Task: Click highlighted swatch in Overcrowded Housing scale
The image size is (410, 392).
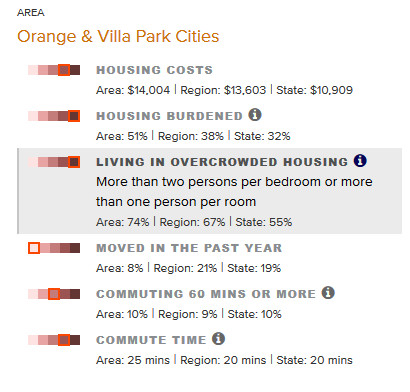Action: point(74,162)
